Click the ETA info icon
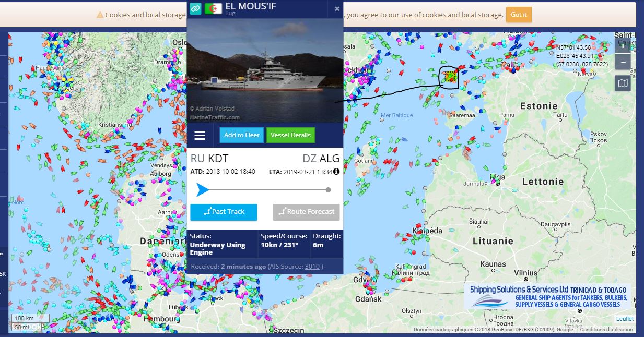The width and height of the screenshot is (644, 337). [336, 172]
